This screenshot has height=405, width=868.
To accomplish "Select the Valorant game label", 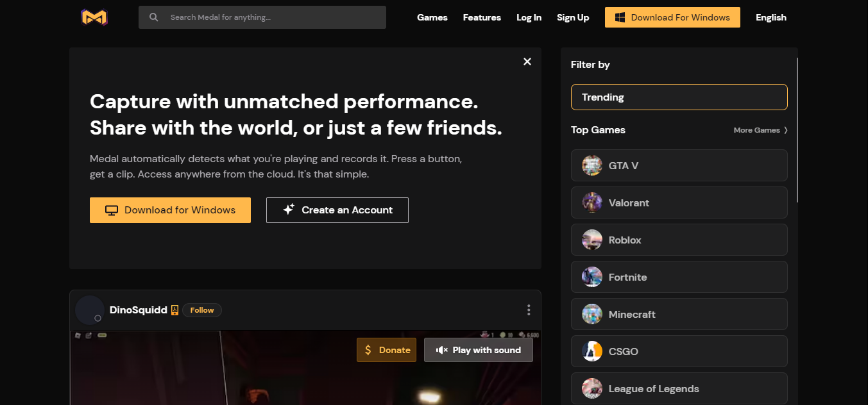I will coord(629,202).
